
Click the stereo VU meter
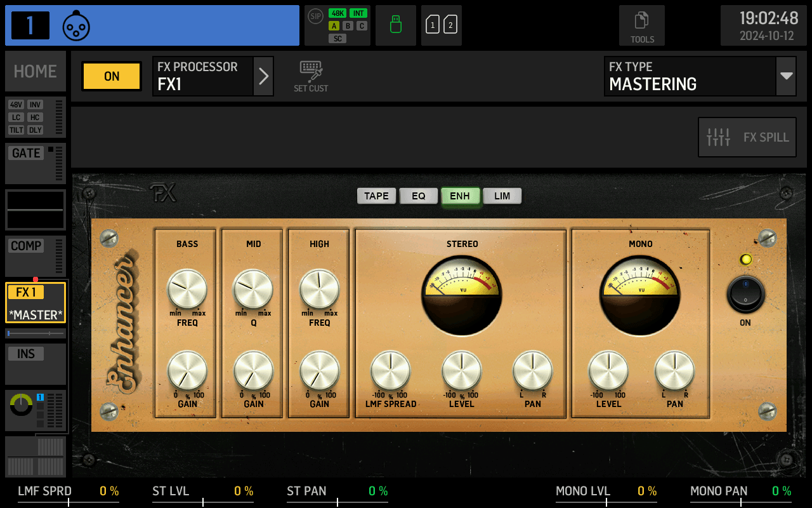pyautogui.click(x=462, y=295)
